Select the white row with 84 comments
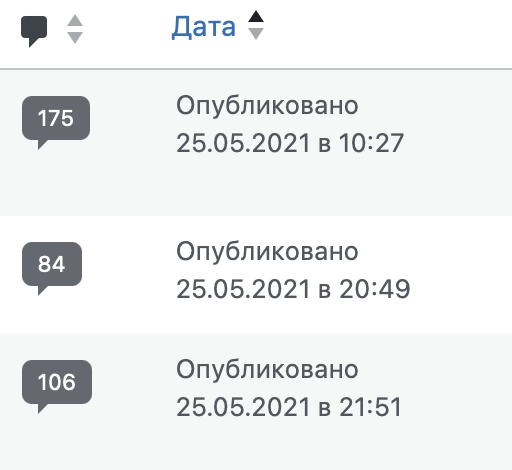The height and width of the screenshot is (470, 512). tap(256, 275)
